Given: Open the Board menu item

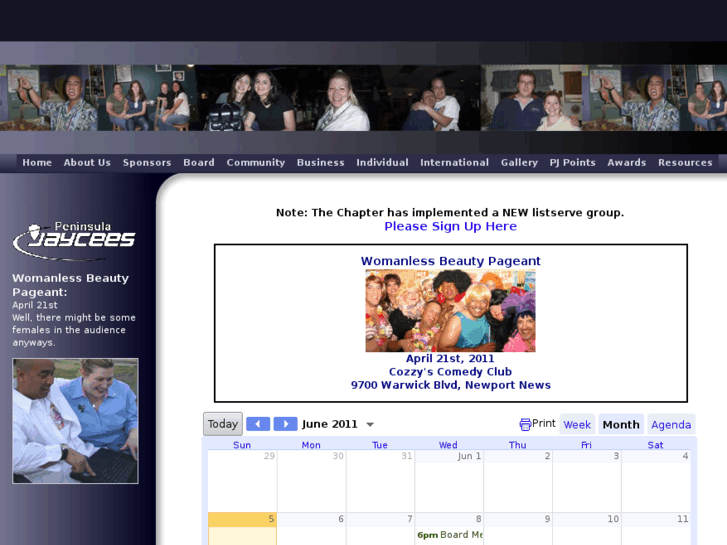Looking at the screenshot, I should click(199, 162).
